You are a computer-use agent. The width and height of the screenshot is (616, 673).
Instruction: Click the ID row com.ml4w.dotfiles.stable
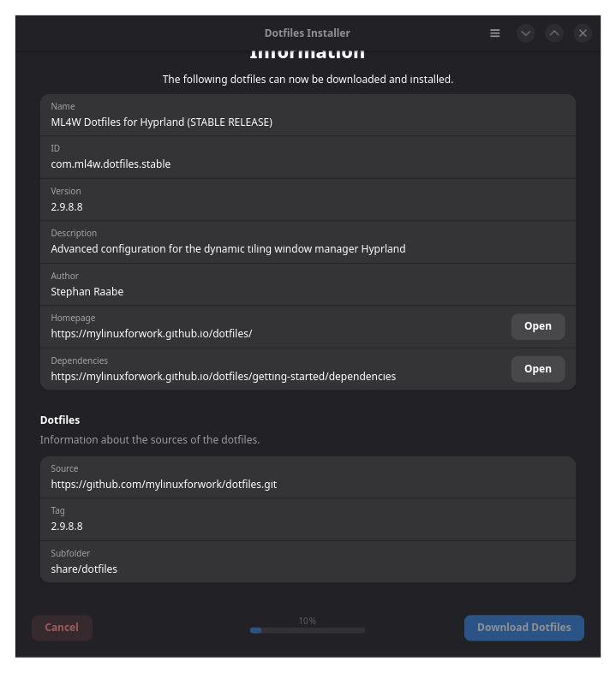click(308, 157)
